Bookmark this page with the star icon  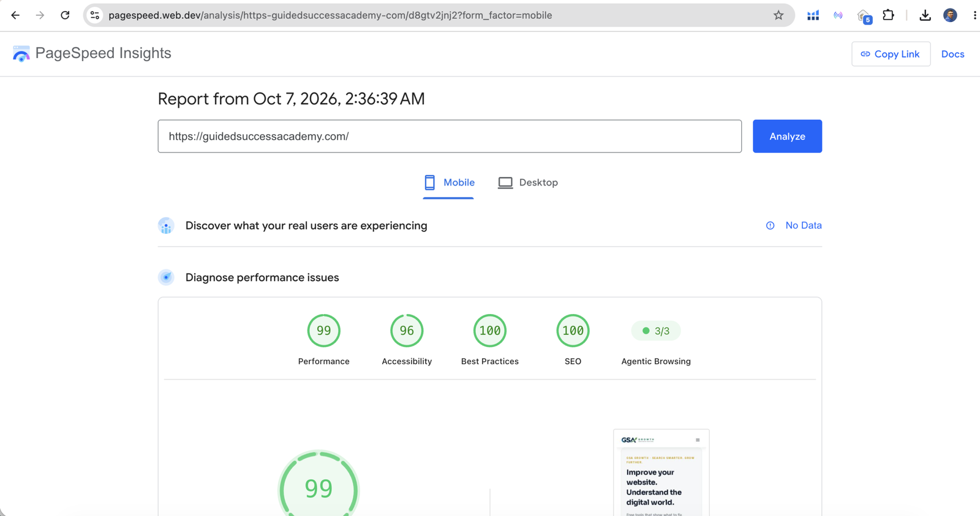[778, 15]
